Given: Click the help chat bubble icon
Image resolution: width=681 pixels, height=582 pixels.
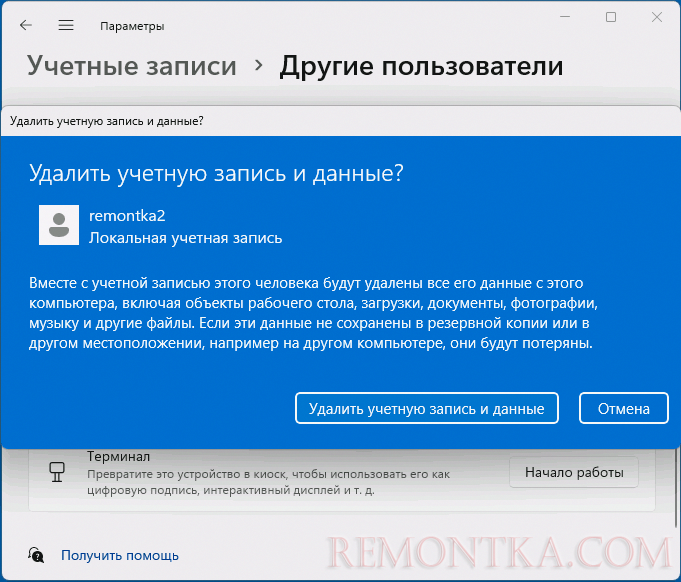Looking at the screenshot, I should (x=36, y=555).
